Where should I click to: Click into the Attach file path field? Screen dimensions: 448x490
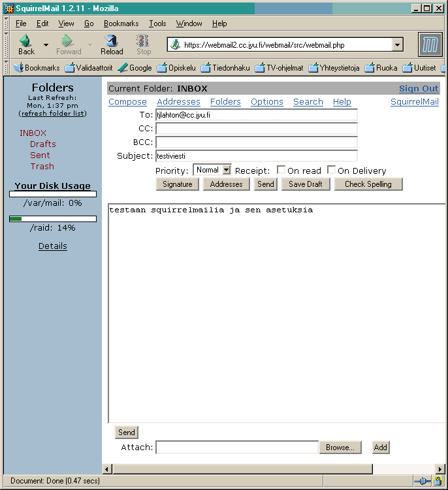238,448
